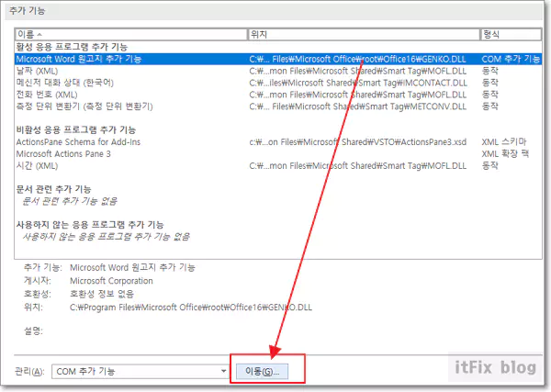Select the 날짜 (XML) add-in row
This screenshot has width=551, height=392.
(x=278, y=71)
